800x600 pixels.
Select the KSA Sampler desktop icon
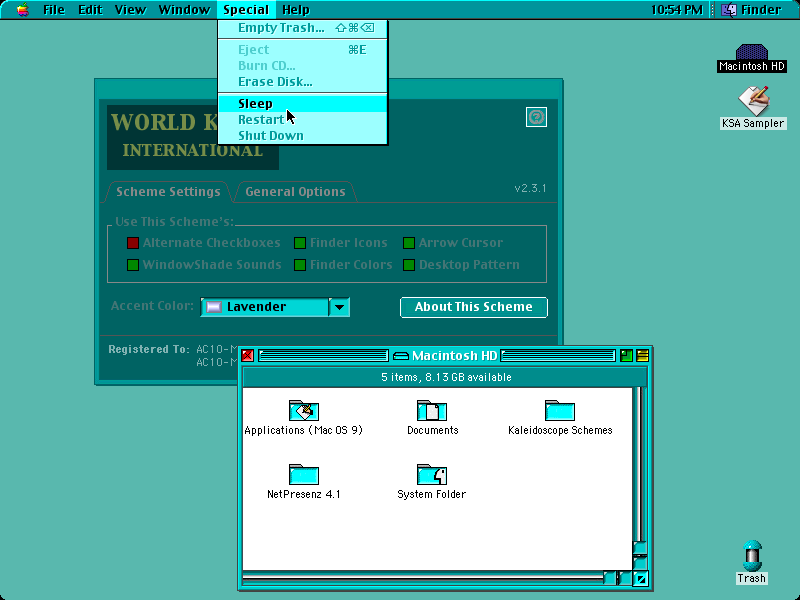click(x=754, y=101)
